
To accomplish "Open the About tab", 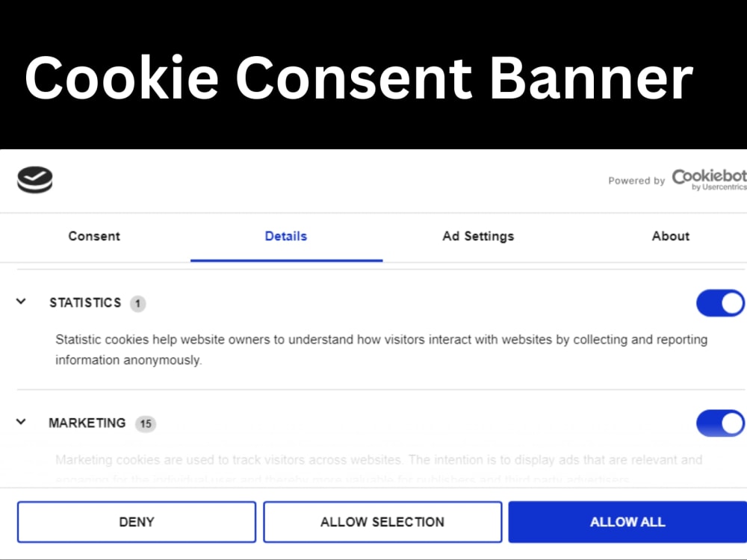I will 670,237.
